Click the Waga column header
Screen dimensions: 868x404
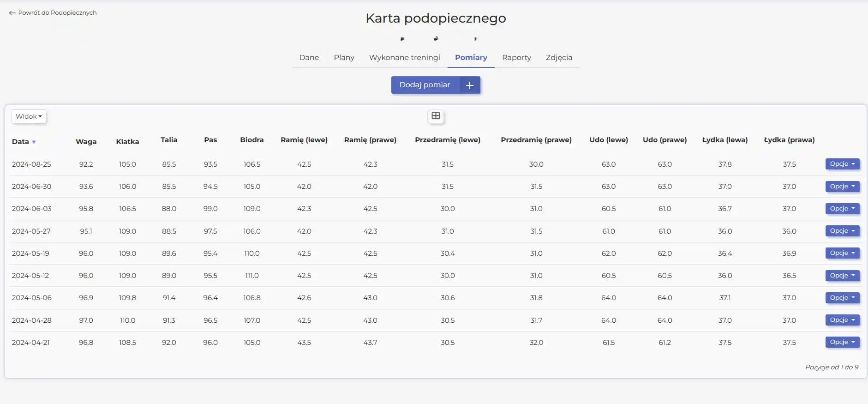(86, 142)
